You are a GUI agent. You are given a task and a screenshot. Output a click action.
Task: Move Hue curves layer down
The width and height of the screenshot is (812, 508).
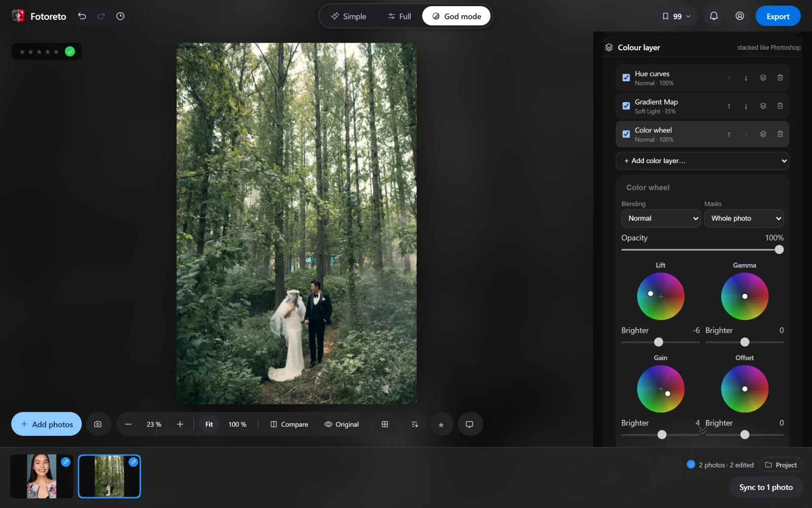(746, 78)
